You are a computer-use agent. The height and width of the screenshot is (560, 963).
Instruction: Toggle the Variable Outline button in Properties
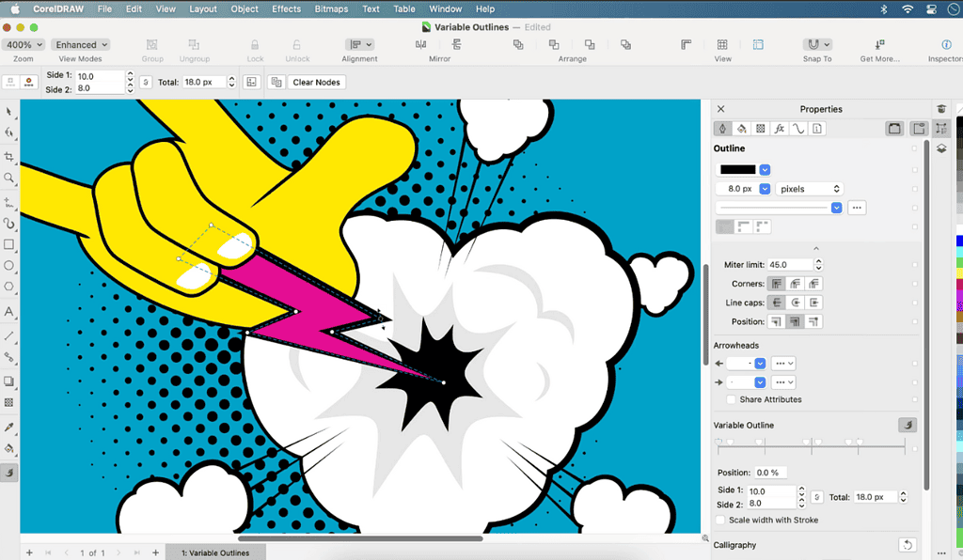[x=907, y=426]
